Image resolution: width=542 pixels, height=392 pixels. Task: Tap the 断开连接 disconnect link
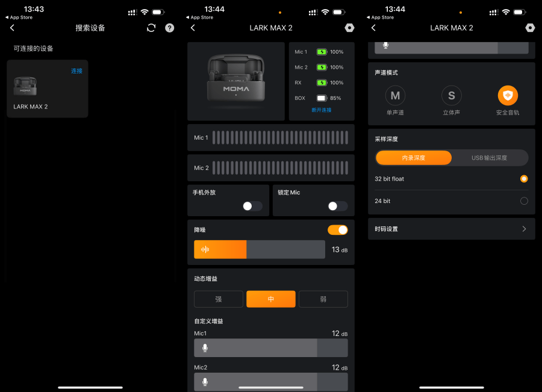pos(322,110)
